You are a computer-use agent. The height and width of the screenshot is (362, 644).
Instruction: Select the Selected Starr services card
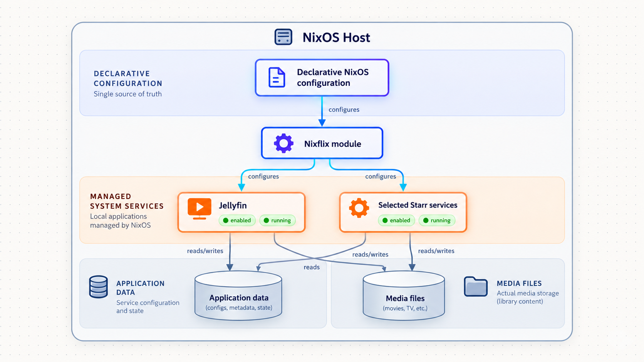click(x=403, y=212)
